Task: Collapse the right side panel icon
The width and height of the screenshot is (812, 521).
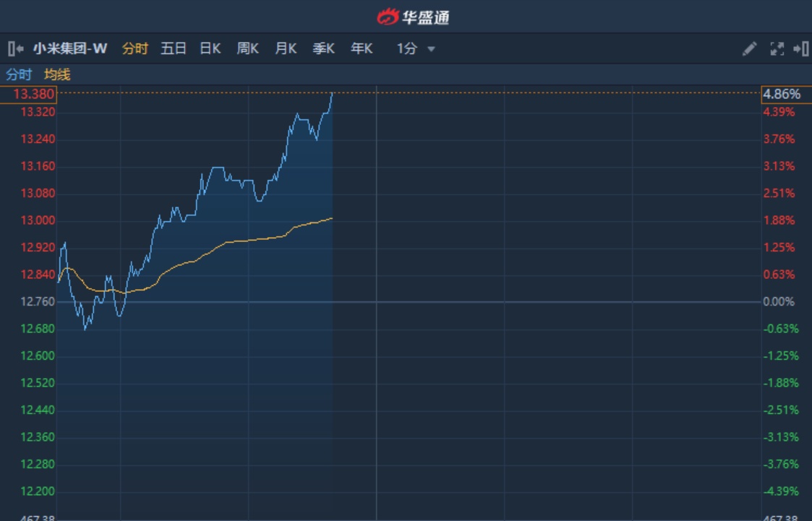Action: [800, 49]
